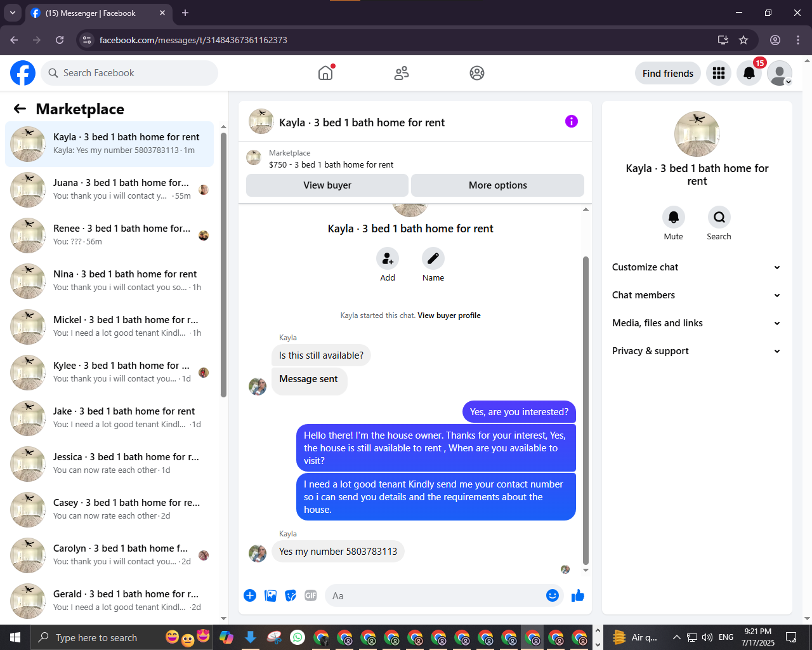Click the chat messages scrollbar
The height and width of the screenshot is (650, 812).
(586, 410)
